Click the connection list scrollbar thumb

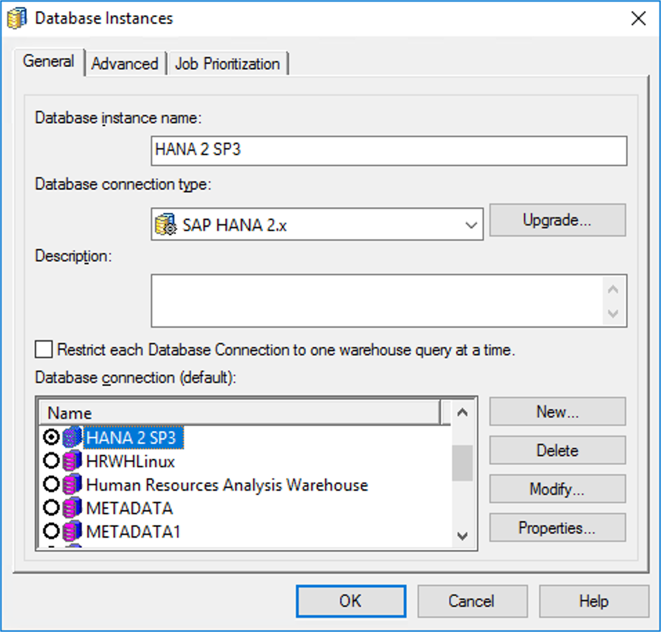click(x=462, y=463)
